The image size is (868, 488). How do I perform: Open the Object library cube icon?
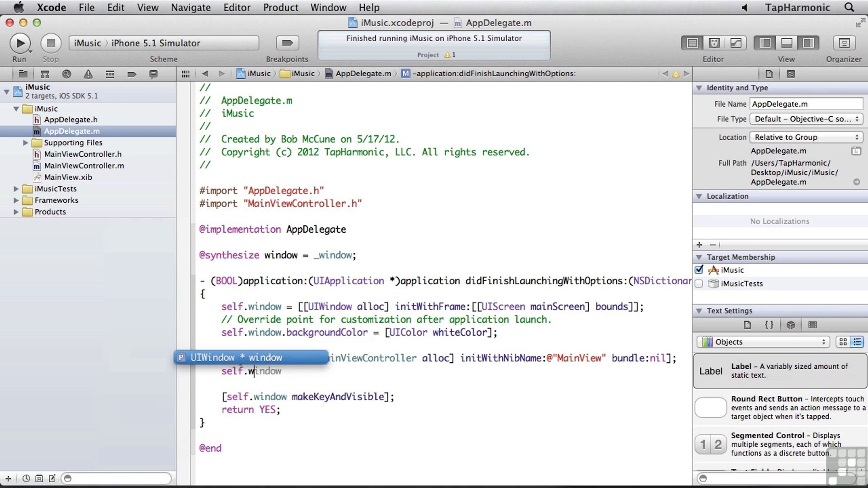pos(791,325)
